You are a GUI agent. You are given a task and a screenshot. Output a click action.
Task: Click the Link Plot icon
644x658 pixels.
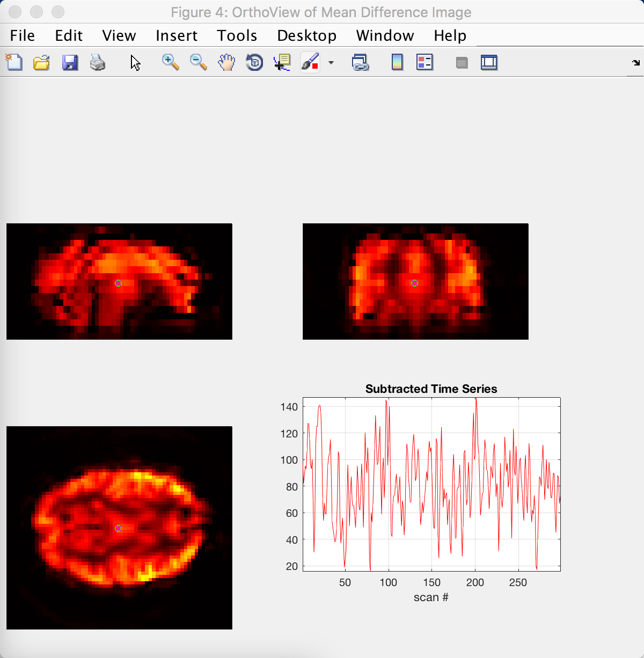[360, 63]
